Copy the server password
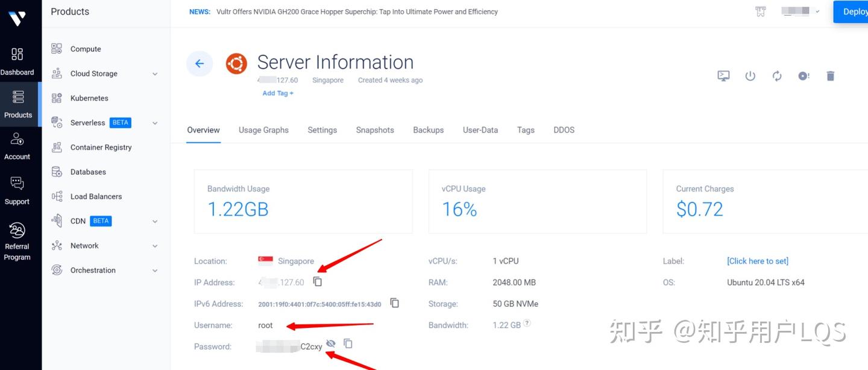The image size is (868, 370). click(348, 343)
